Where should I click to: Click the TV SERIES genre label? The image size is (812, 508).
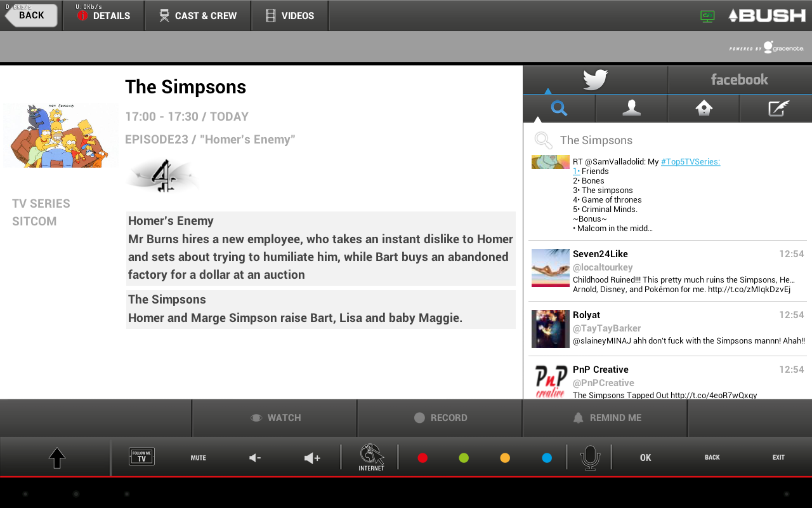click(41, 204)
